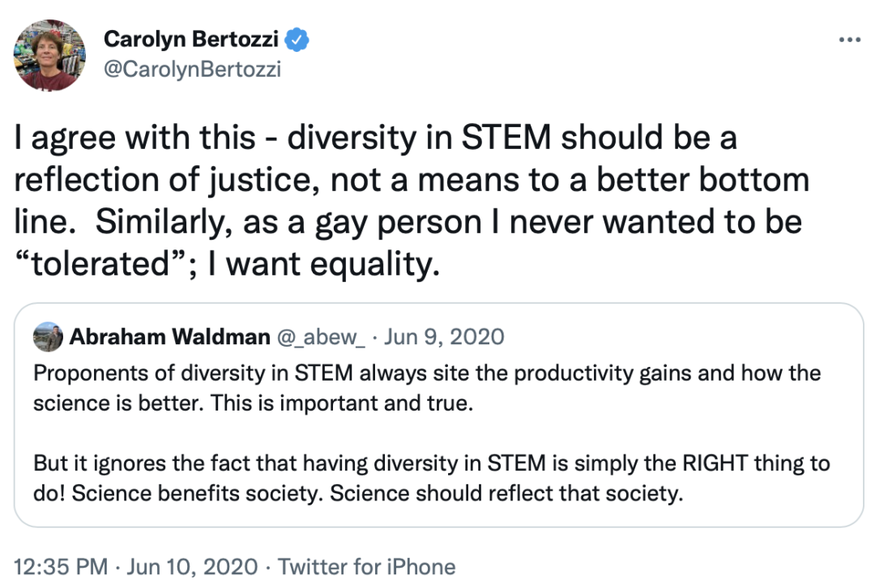Click the blue verified badge
This screenshot has width=875, height=588.
tap(298, 39)
